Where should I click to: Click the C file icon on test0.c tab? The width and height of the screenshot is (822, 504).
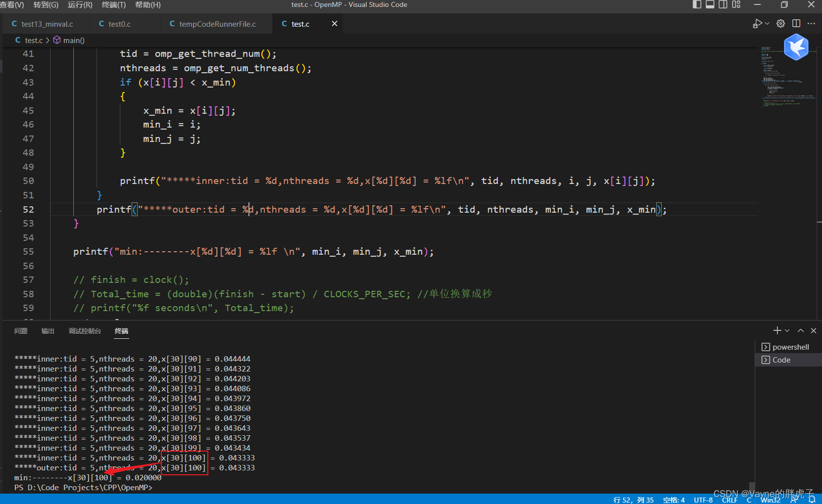click(x=101, y=24)
